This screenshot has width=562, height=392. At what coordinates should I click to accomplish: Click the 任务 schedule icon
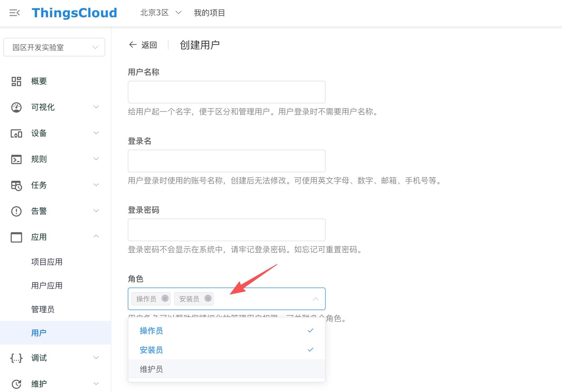pyautogui.click(x=16, y=186)
